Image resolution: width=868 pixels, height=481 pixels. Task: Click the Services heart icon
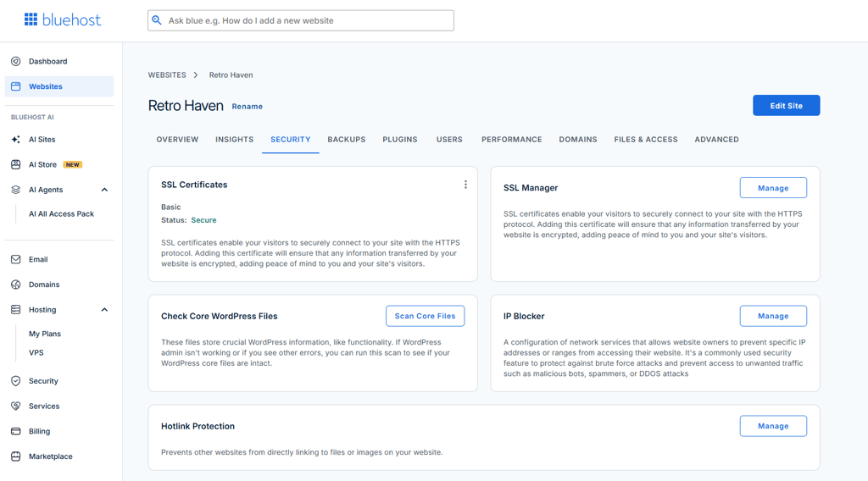[15, 406]
